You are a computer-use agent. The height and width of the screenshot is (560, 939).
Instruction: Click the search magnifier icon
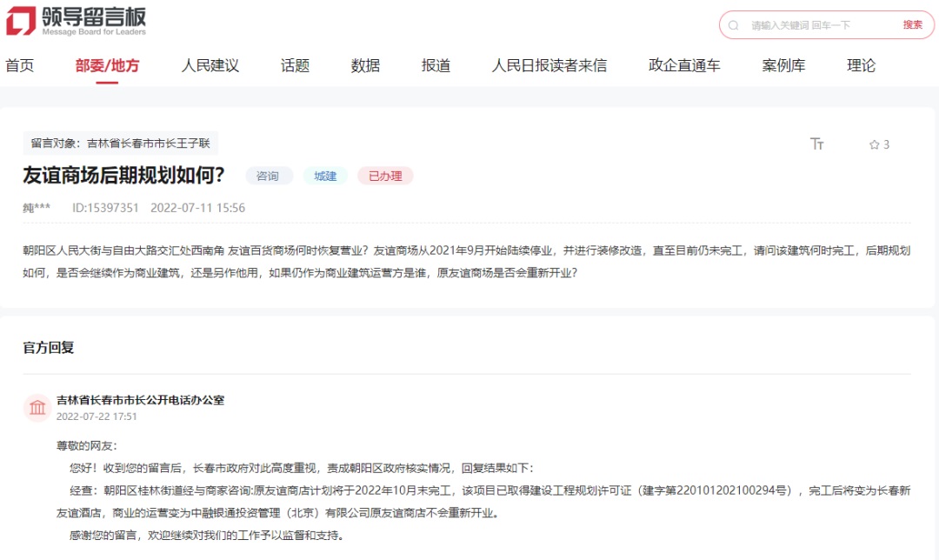coord(734,25)
